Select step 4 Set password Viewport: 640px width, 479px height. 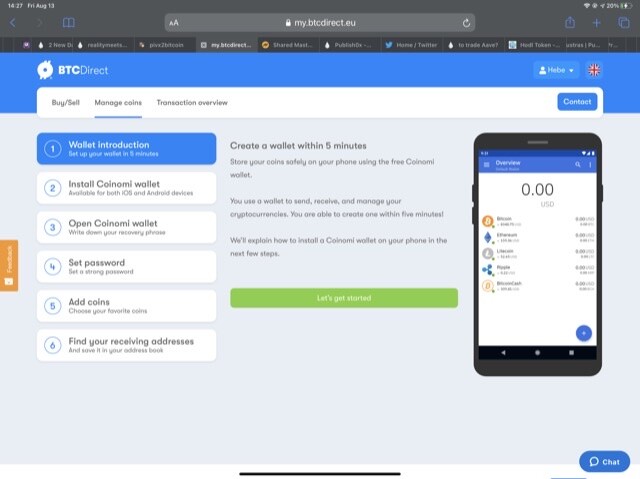point(127,266)
